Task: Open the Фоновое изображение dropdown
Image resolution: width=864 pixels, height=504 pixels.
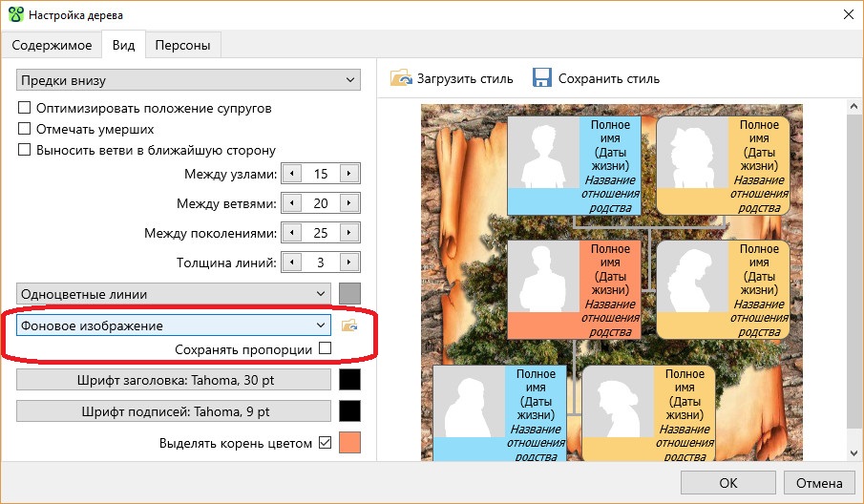Action: point(174,325)
